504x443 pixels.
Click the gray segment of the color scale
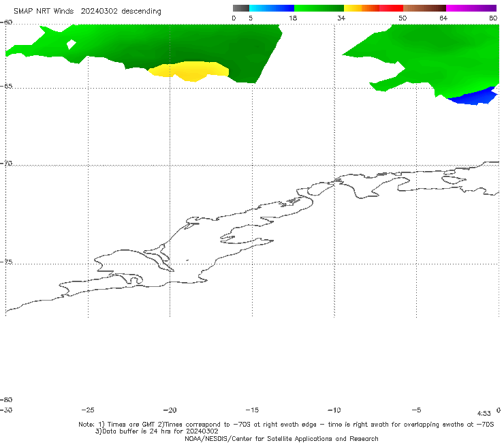pyautogui.click(x=240, y=8)
